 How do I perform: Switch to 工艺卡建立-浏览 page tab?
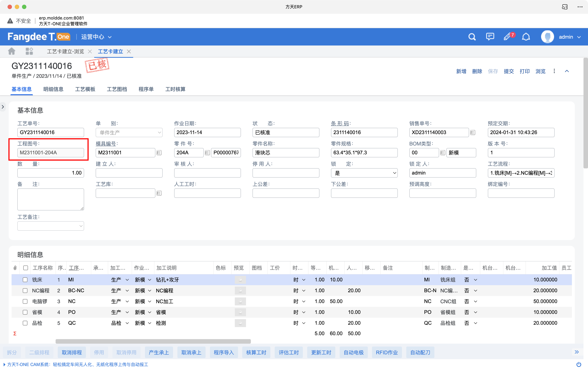pyautogui.click(x=65, y=52)
